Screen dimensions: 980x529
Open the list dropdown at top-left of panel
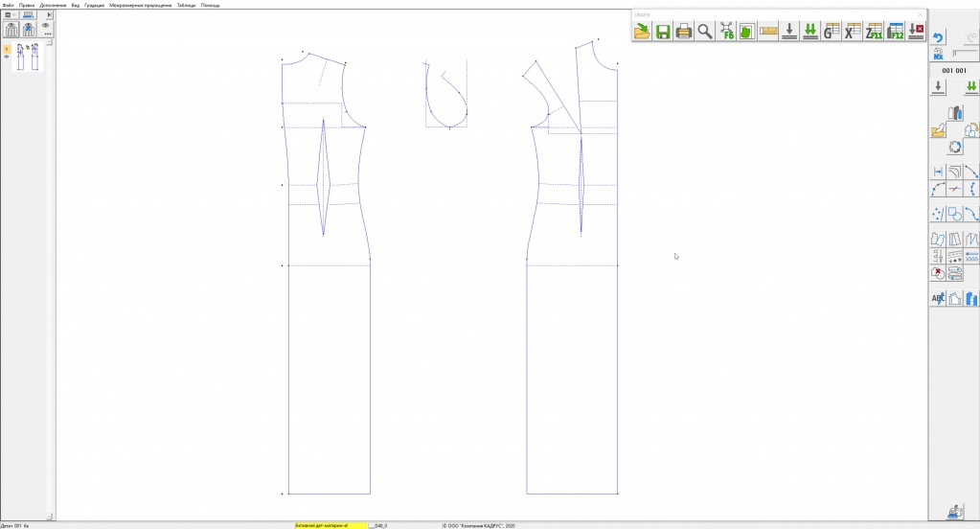(10, 15)
